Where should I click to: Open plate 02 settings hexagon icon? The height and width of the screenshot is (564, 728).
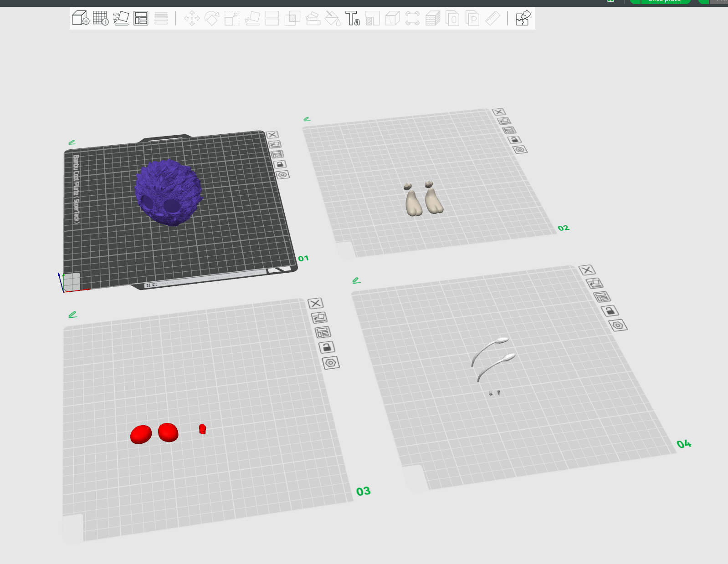[520, 149]
